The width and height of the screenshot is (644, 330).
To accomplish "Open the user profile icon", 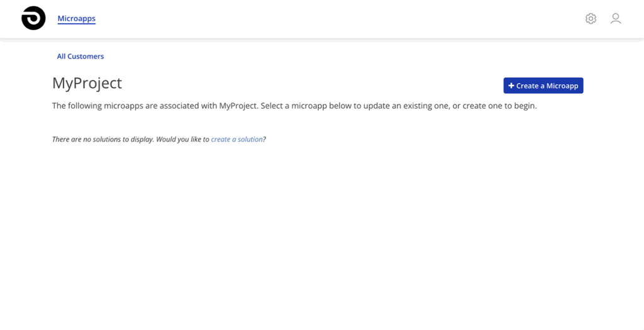I will tap(616, 18).
